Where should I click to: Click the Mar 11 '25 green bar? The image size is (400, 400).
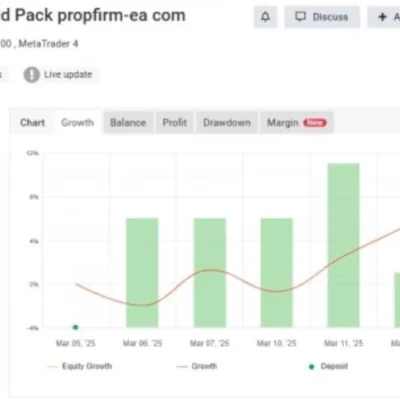click(344, 245)
